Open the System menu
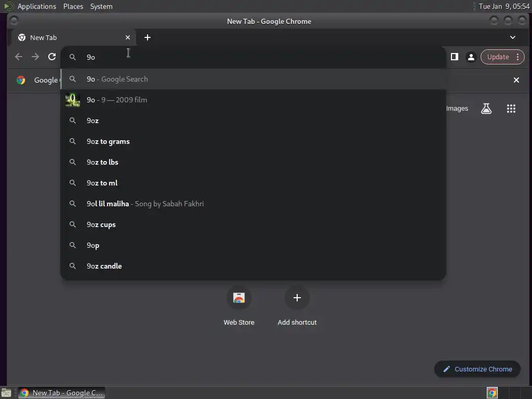The width and height of the screenshot is (532, 399). (101, 6)
